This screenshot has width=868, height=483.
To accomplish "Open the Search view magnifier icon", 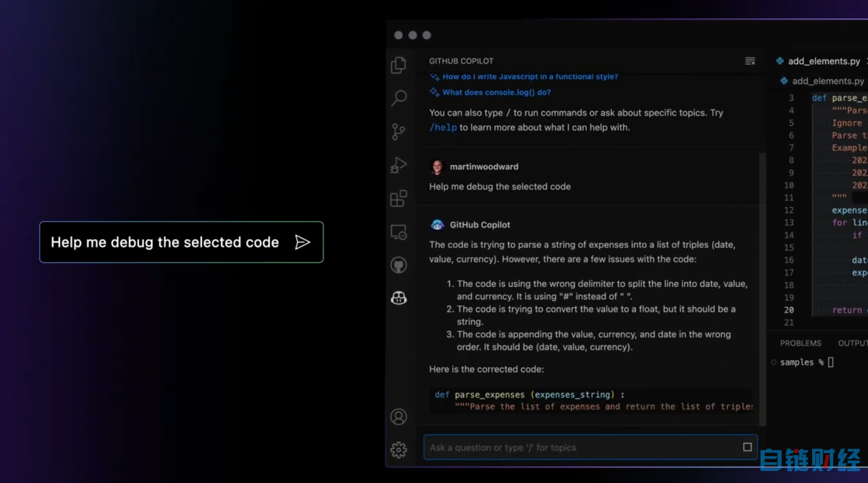I will (399, 98).
